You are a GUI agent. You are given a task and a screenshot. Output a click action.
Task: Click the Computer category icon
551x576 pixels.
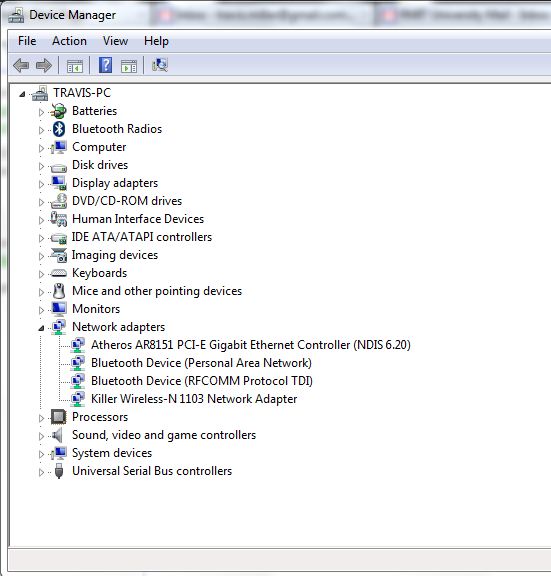click(x=59, y=147)
